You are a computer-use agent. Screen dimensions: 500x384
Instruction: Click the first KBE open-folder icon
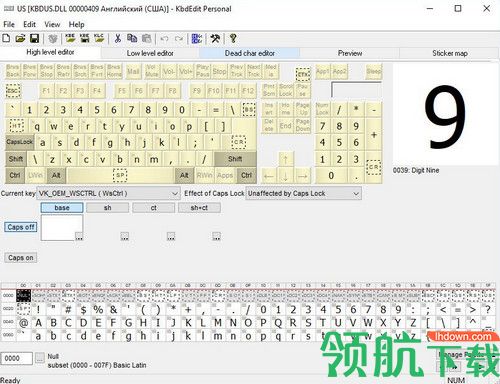(70, 38)
